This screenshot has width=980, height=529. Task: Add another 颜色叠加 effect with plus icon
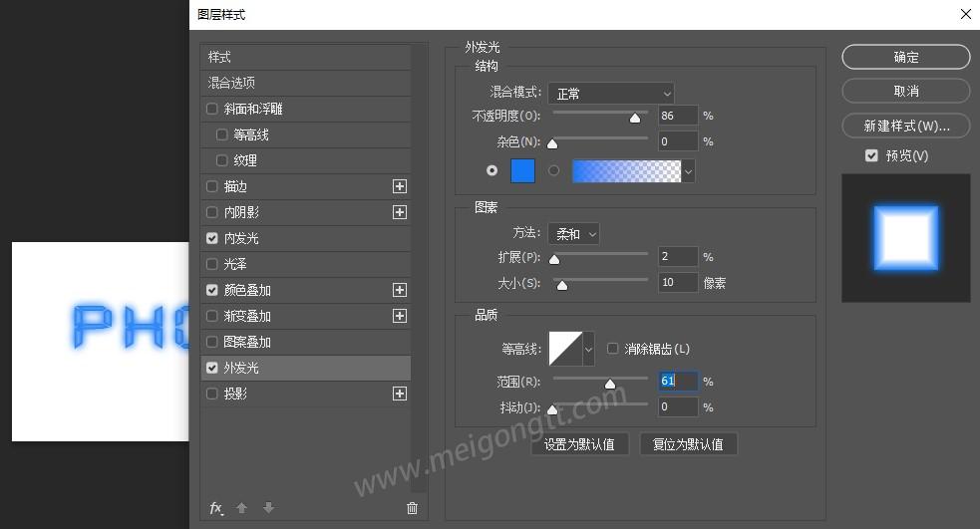click(400, 290)
